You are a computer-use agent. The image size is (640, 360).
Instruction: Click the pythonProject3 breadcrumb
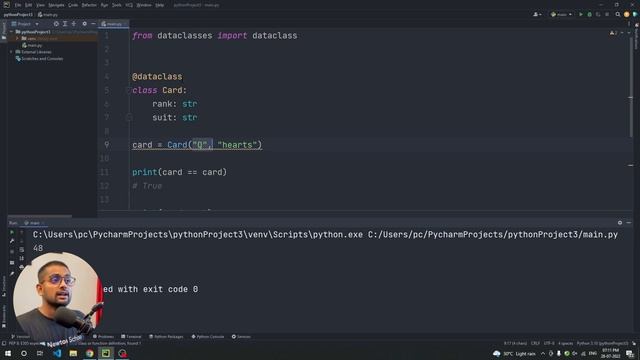(x=18, y=15)
